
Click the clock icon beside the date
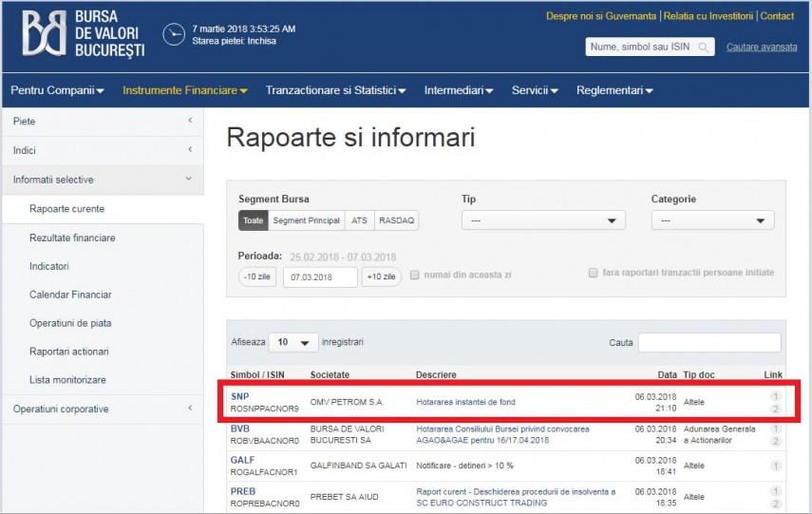174,34
